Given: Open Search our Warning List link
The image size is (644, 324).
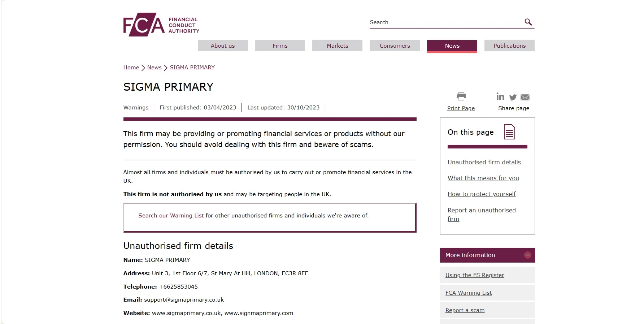Looking at the screenshot, I should pyautogui.click(x=171, y=216).
